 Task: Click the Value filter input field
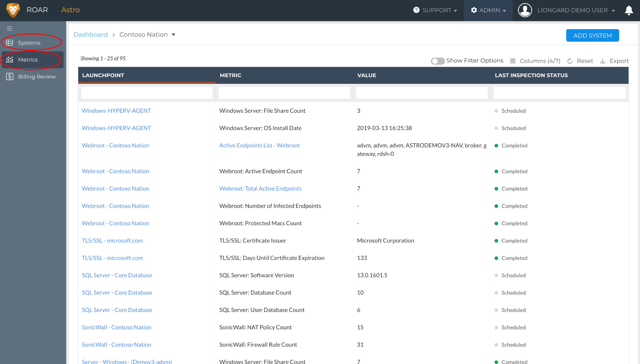pos(422,93)
